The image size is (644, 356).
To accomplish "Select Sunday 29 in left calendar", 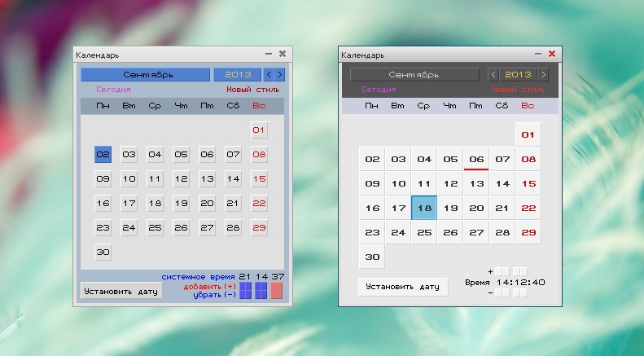I will coord(259,227).
